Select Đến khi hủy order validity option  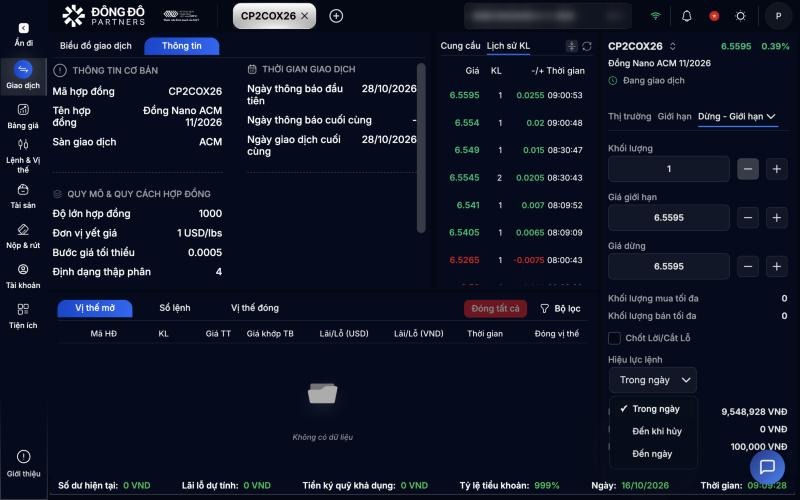657,432
